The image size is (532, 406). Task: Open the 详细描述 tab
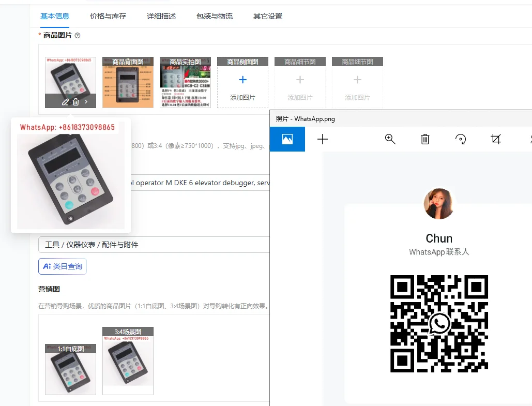tap(161, 16)
